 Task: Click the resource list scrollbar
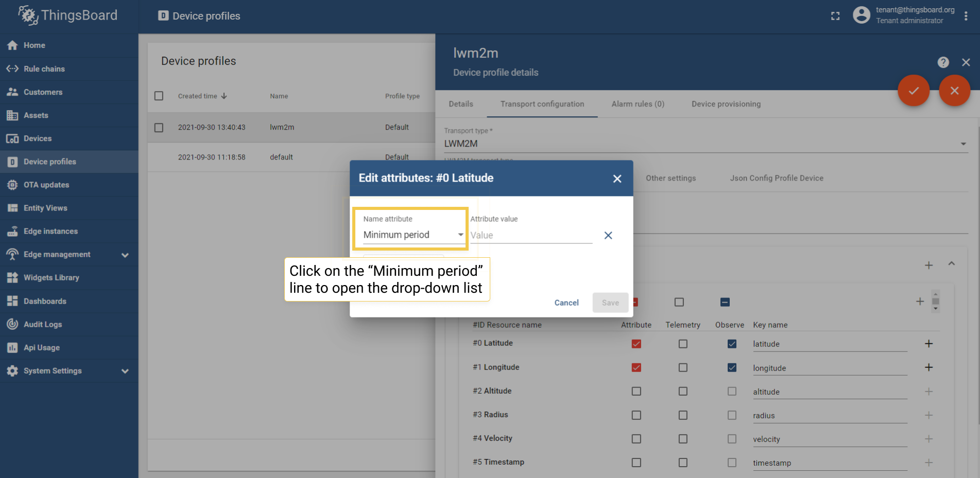936,302
